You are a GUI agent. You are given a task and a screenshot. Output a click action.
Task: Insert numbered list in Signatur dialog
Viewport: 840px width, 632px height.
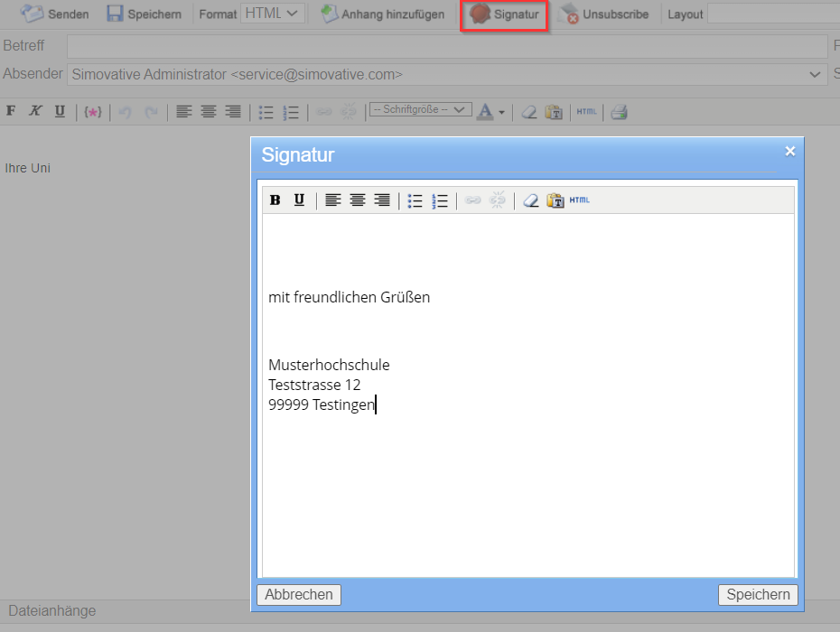pos(439,200)
